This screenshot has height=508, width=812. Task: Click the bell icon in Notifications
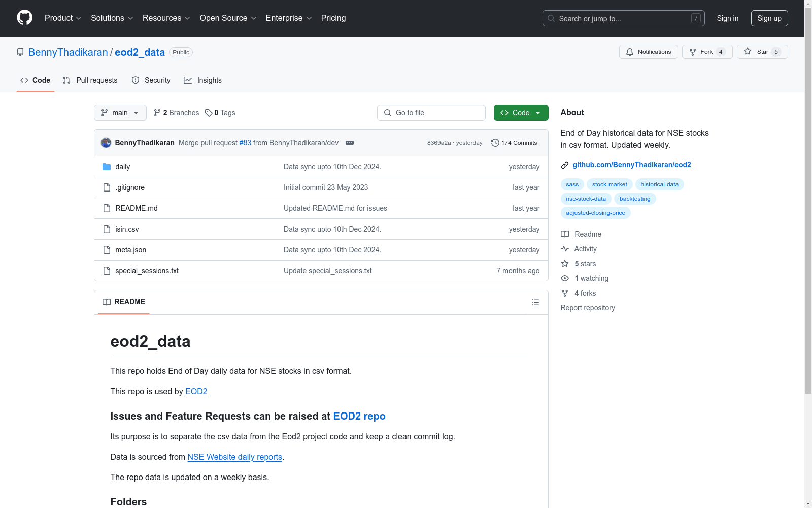point(630,52)
